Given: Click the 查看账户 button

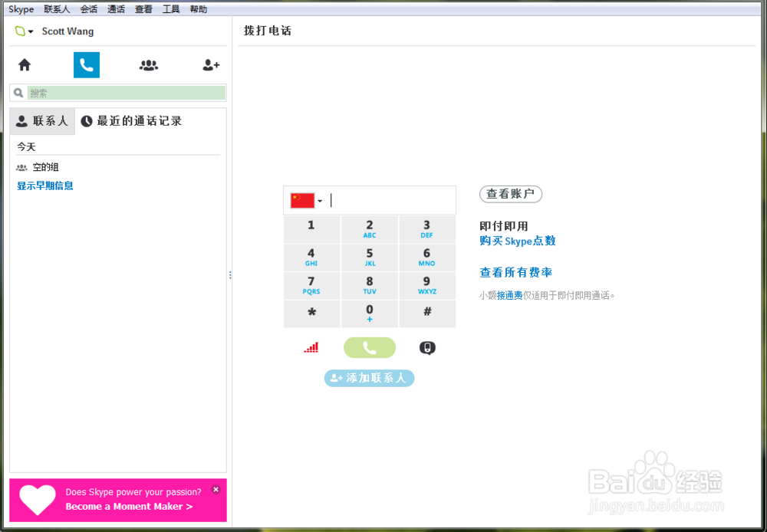Looking at the screenshot, I should pyautogui.click(x=511, y=194).
